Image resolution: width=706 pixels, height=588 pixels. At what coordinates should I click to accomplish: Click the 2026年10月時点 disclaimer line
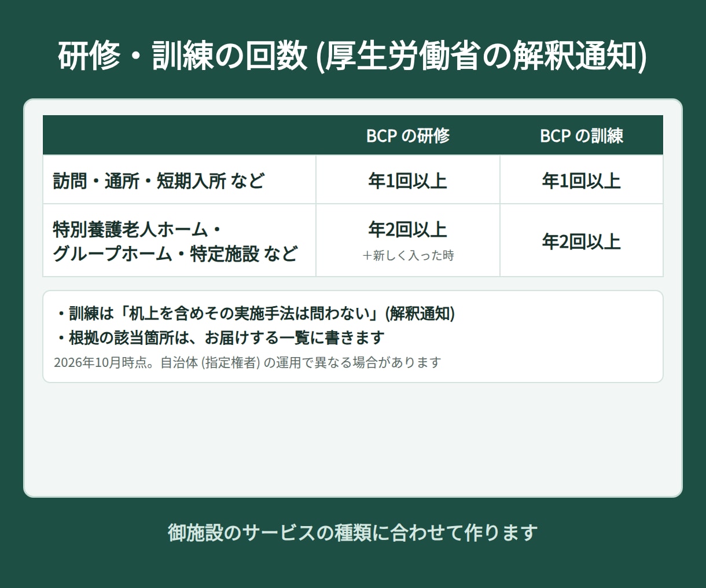click(248, 363)
